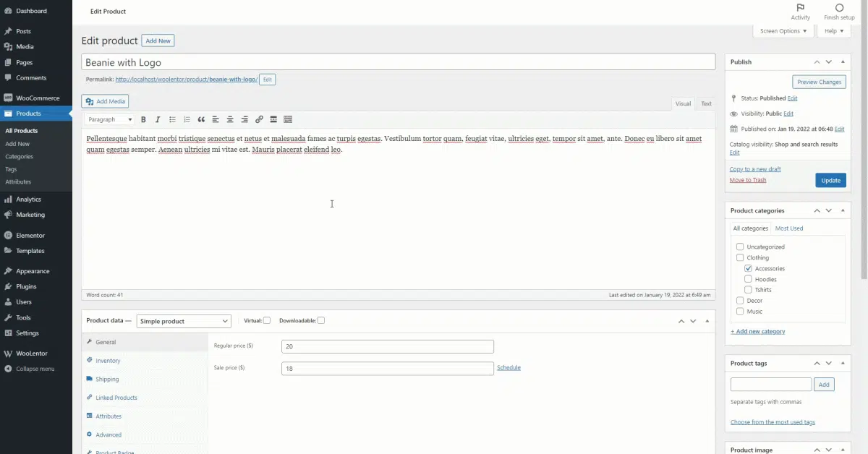
Task: Click the Finish setup circle icon
Action: 839,8
